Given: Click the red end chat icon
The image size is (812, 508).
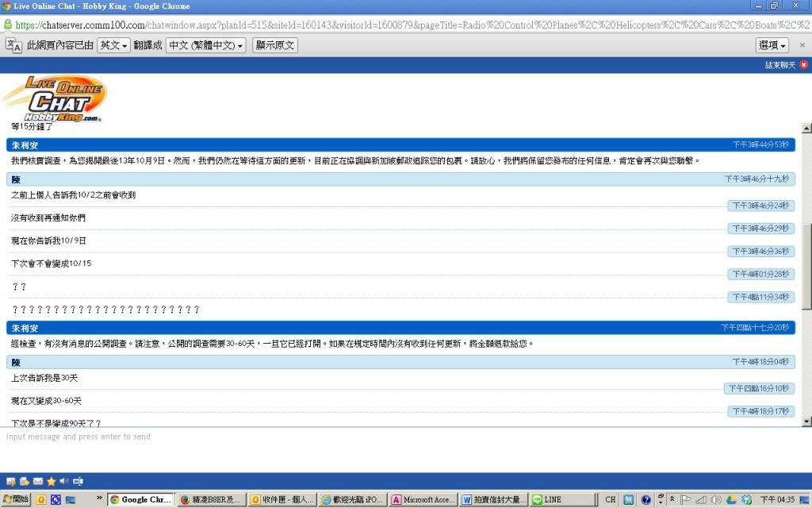Looking at the screenshot, I should click(803, 65).
